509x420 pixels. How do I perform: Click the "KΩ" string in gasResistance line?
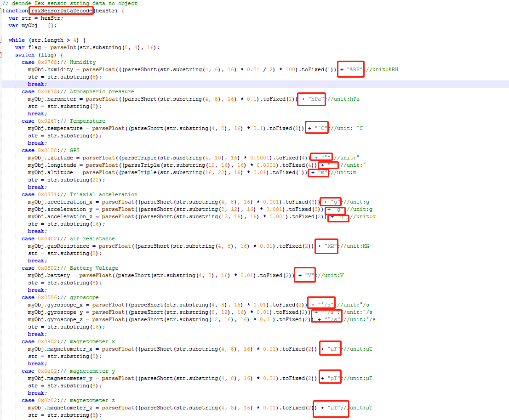pos(331,246)
